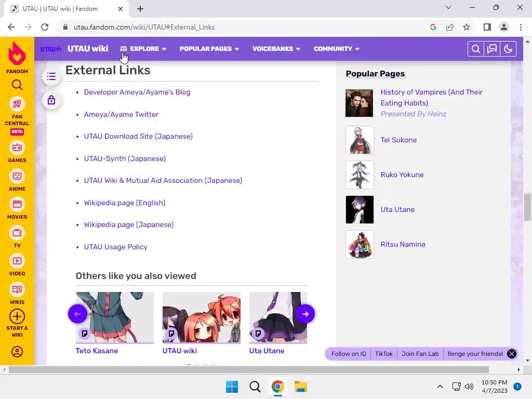Toggle dark mode moon icon
The width and height of the screenshot is (532, 399).
pos(508,49)
